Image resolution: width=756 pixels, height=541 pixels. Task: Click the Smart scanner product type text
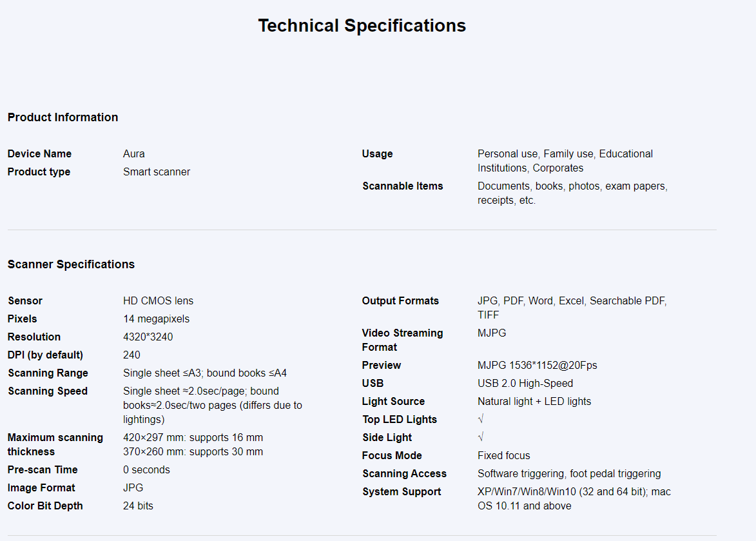tap(156, 172)
